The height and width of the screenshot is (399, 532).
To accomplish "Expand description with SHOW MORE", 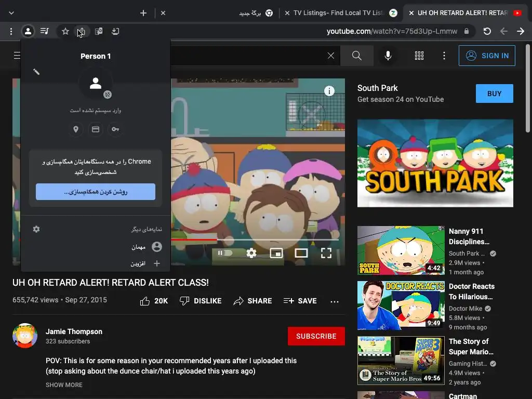I will [x=64, y=385].
